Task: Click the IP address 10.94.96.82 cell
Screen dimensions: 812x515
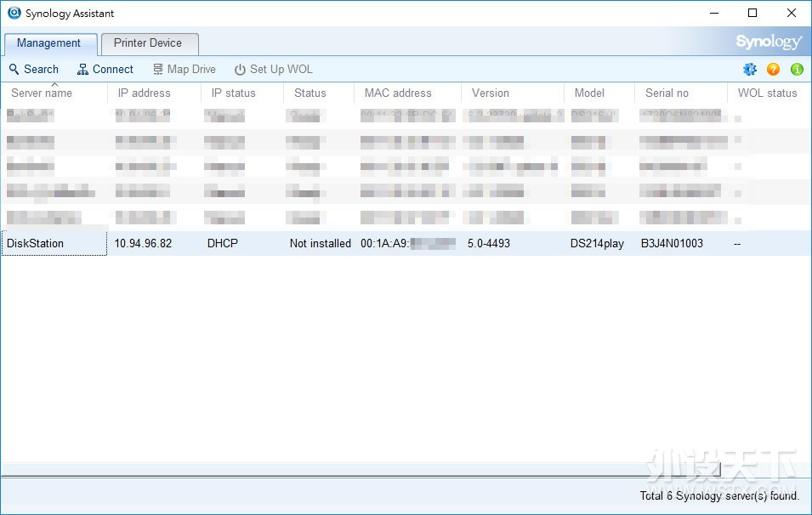Action: coord(143,243)
